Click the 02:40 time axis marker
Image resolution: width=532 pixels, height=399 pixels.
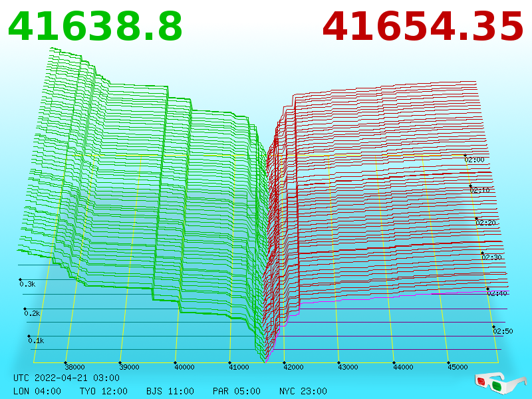(497, 293)
